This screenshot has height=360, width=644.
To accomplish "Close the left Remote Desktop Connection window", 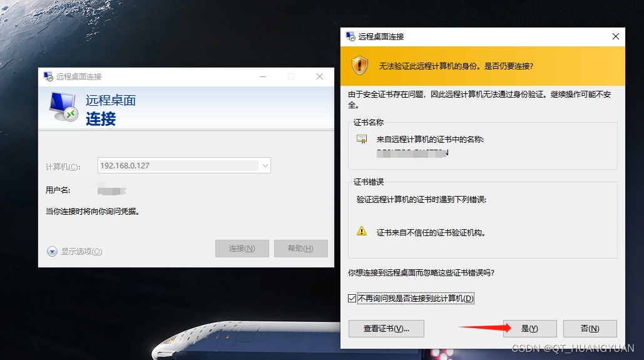I will (320, 76).
